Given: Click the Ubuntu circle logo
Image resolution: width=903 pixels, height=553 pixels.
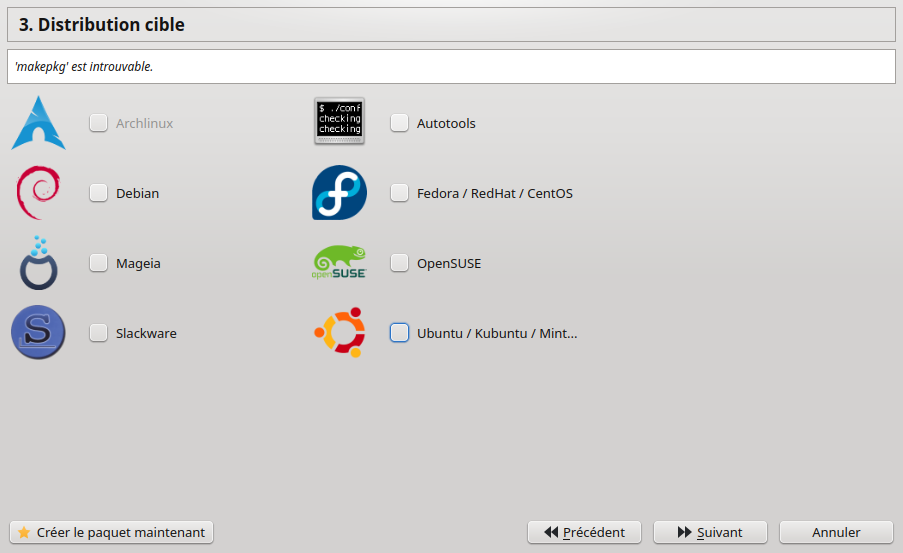Looking at the screenshot, I should pos(340,332).
